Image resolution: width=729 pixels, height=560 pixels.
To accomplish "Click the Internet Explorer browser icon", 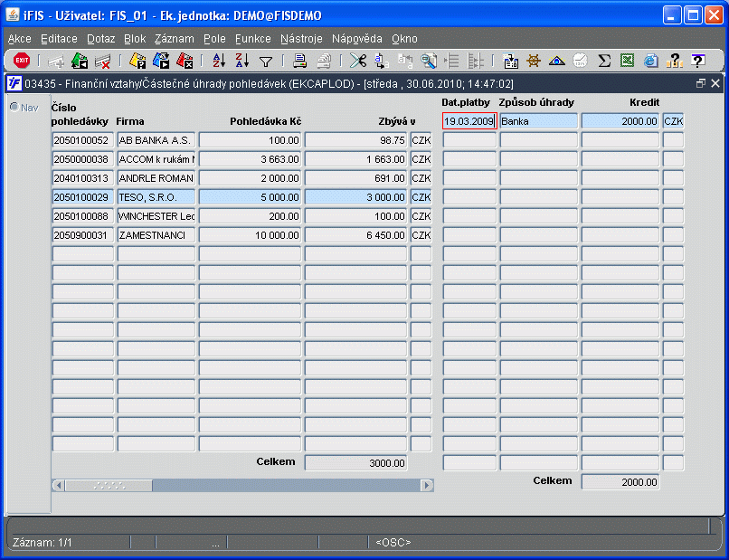I will coord(651,61).
